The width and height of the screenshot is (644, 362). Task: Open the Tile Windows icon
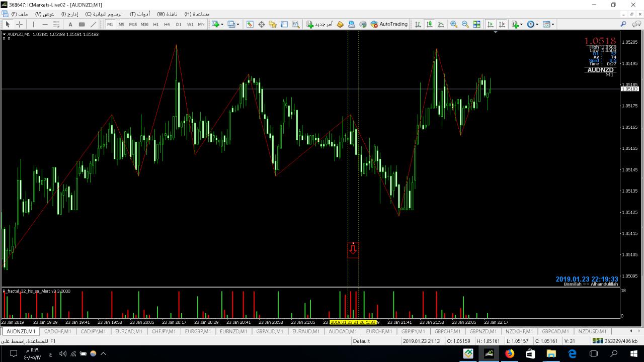coord(477,24)
